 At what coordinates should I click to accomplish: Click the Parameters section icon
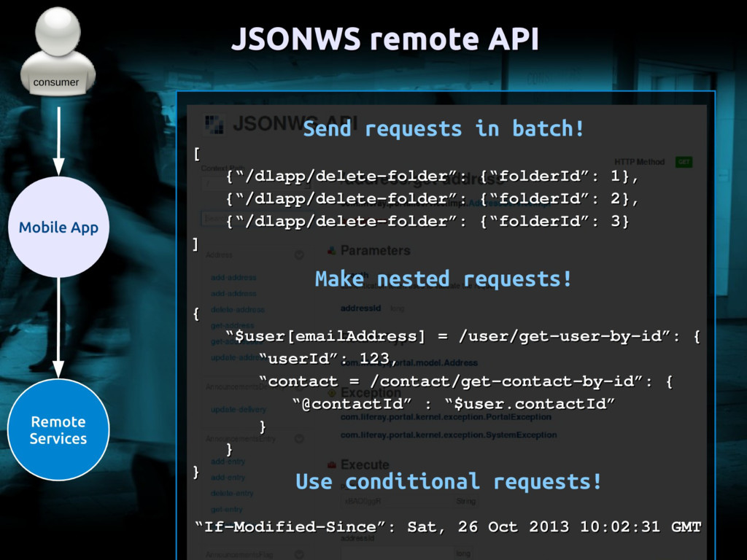332,251
